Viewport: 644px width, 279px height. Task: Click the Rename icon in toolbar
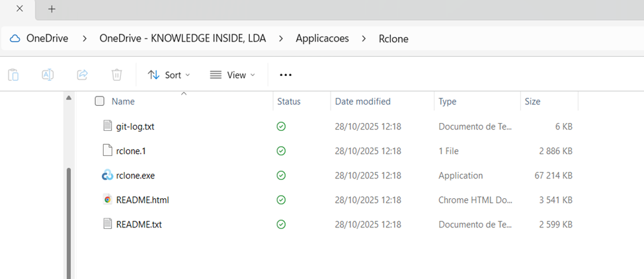48,75
